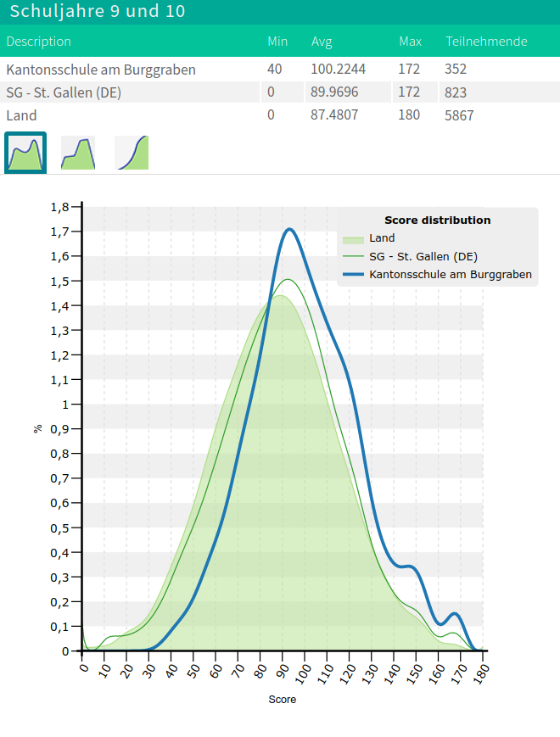Toggle Kantonsschule am Burggraben legend label
The width and height of the screenshot is (560, 737).
pyautogui.click(x=450, y=274)
